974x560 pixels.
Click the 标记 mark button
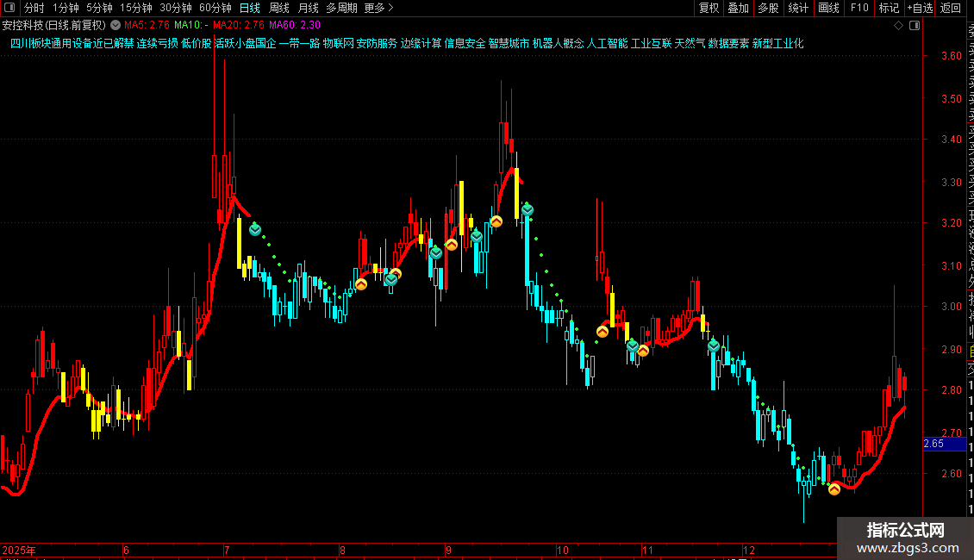point(889,8)
